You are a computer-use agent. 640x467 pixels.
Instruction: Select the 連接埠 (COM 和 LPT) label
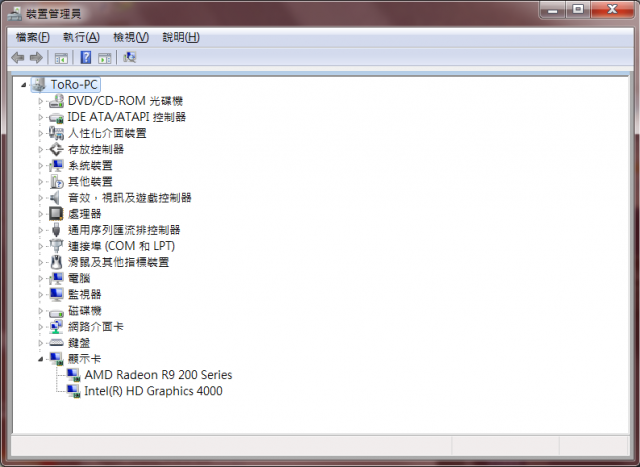[x=121, y=246]
